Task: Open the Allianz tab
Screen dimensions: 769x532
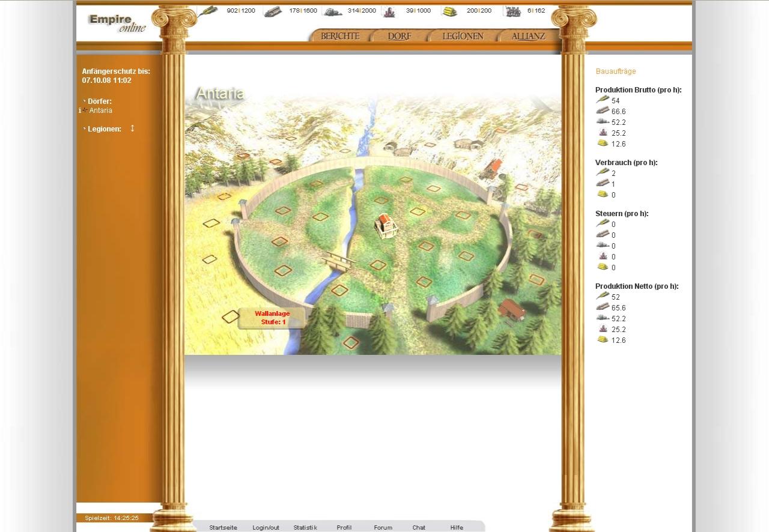Action: 528,36
